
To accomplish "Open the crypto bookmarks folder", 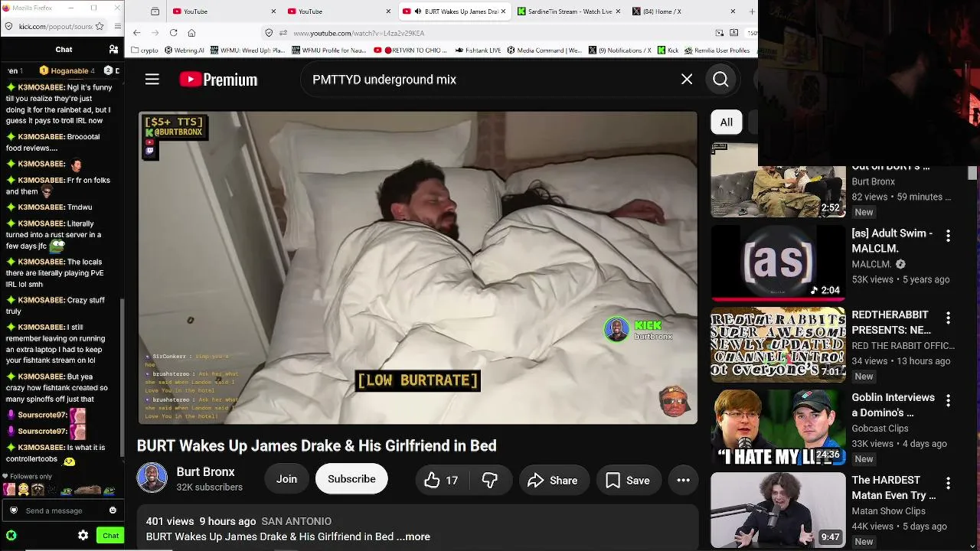I will click(x=144, y=51).
